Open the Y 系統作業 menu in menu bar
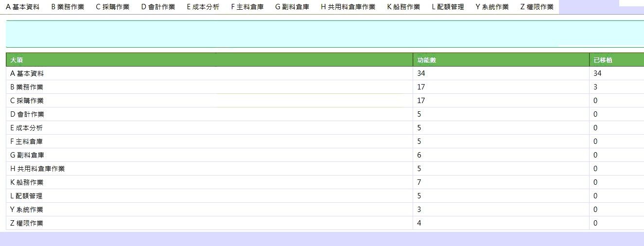Viewport: 644px width, 246px height. [x=492, y=7]
